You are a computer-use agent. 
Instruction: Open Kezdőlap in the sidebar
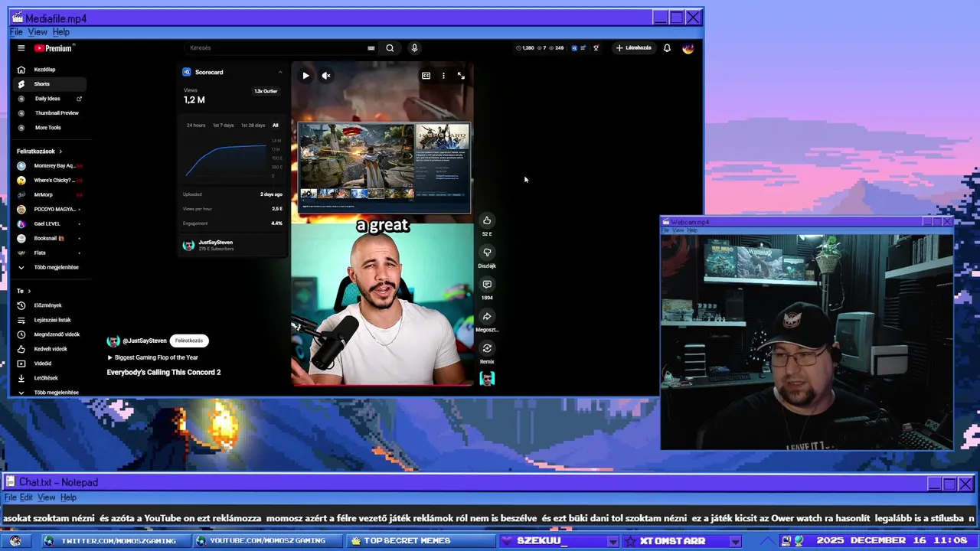click(44, 70)
